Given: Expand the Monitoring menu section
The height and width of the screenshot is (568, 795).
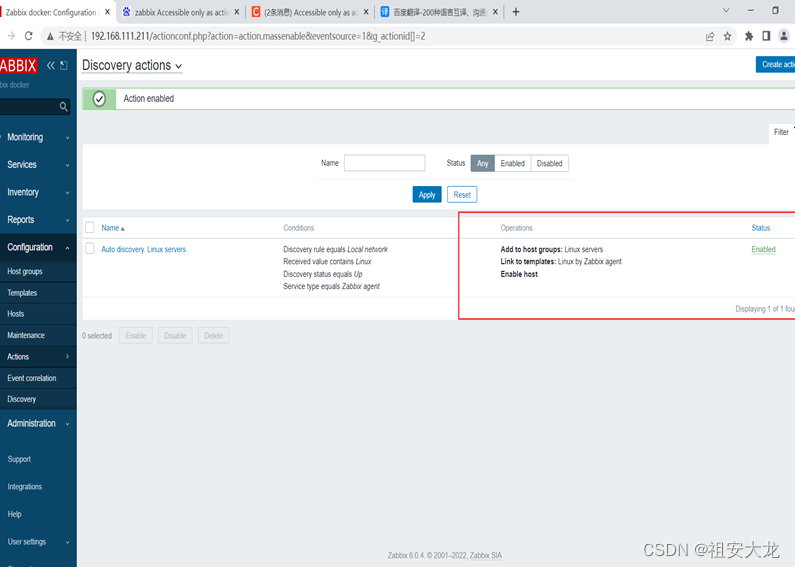Looking at the screenshot, I should (x=38, y=137).
